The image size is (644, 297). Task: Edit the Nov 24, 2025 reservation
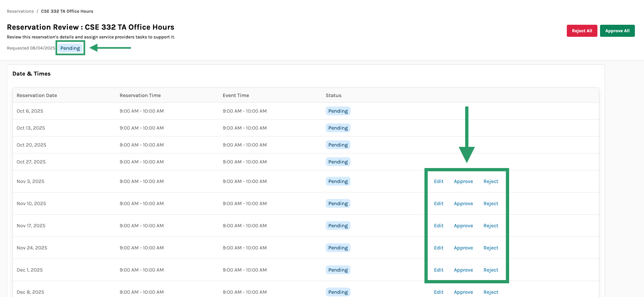(438, 248)
